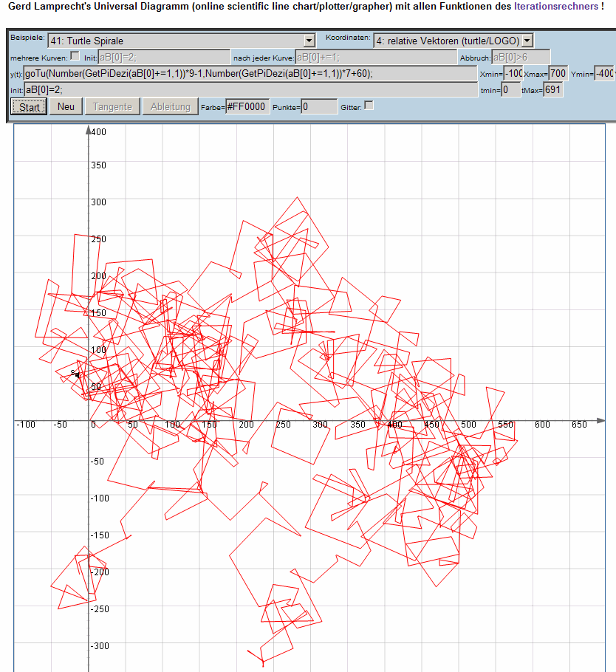This screenshot has height=672, width=616.
Task: Click the 'Koordinaten:' label
Action: click(348, 37)
